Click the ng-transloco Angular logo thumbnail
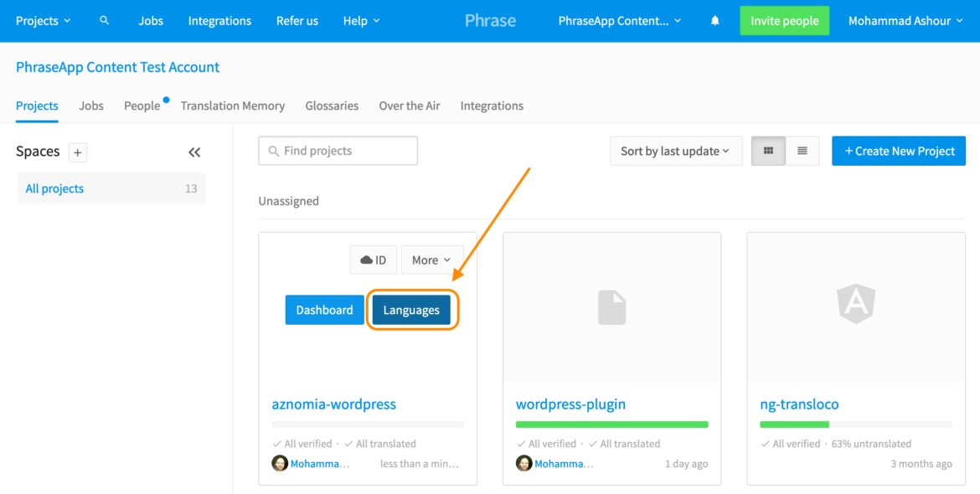980x494 pixels. [x=856, y=303]
